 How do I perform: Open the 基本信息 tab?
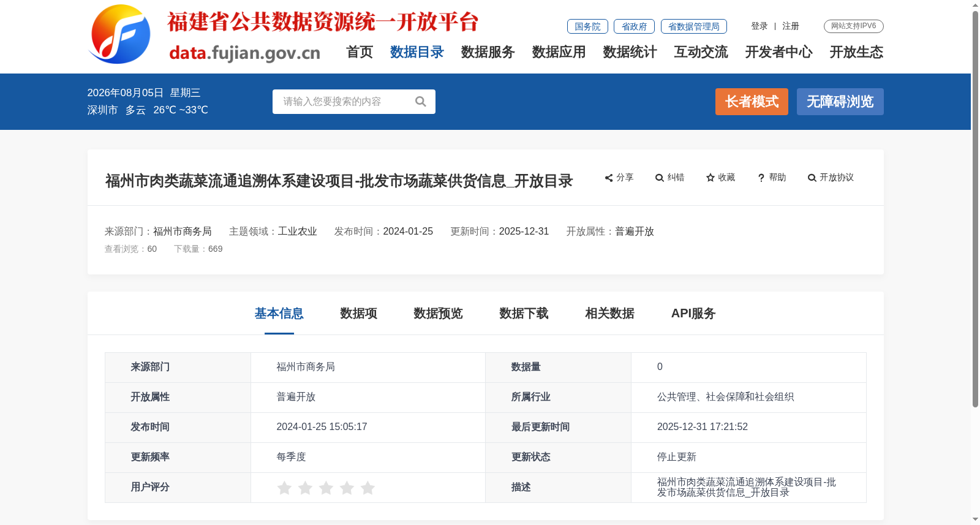click(279, 314)
